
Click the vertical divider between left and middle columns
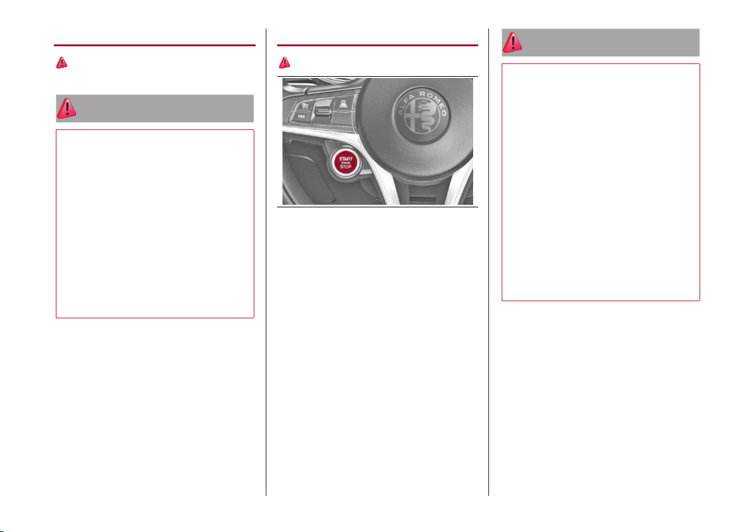pyautogui.click(x=266, y=262)
